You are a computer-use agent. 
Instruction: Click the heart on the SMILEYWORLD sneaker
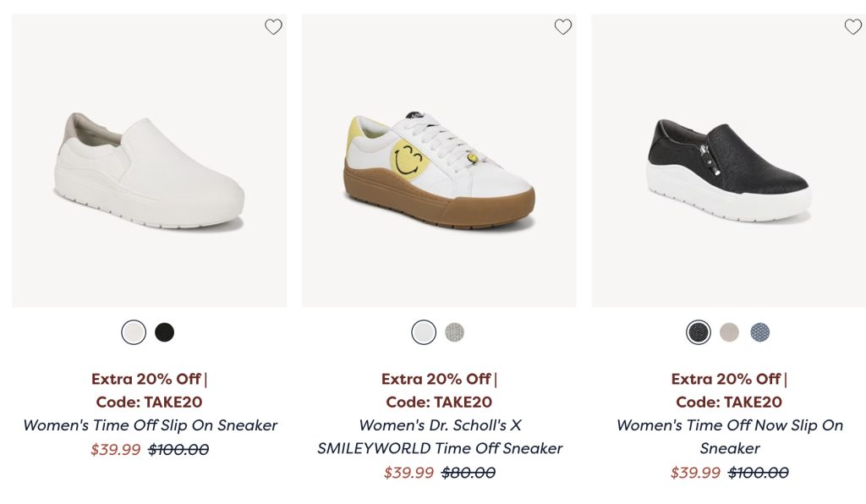coord(563,27)
